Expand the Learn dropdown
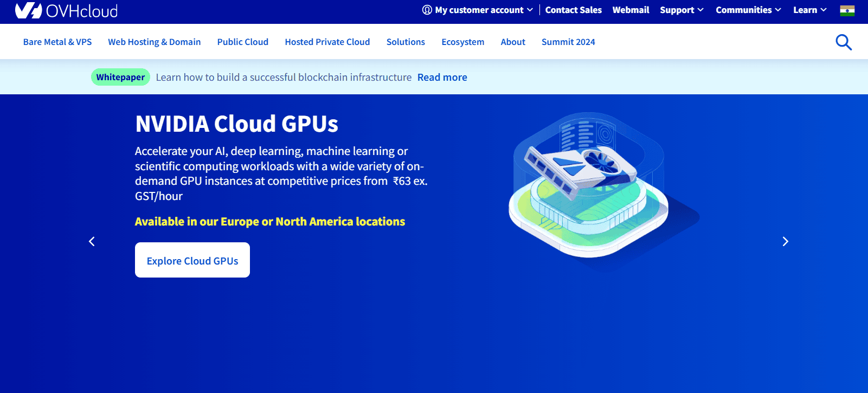Viewport: 868px width, 393px height. pyautogui.click(x=810, y=10)
